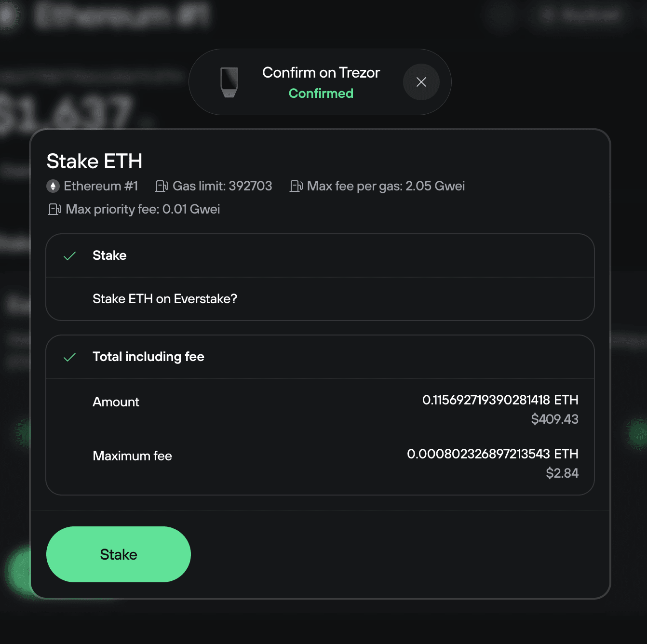Click the Maximum fee ETH value
The height and width of the screenshot is (644, 647).
(x=493, y=454)
